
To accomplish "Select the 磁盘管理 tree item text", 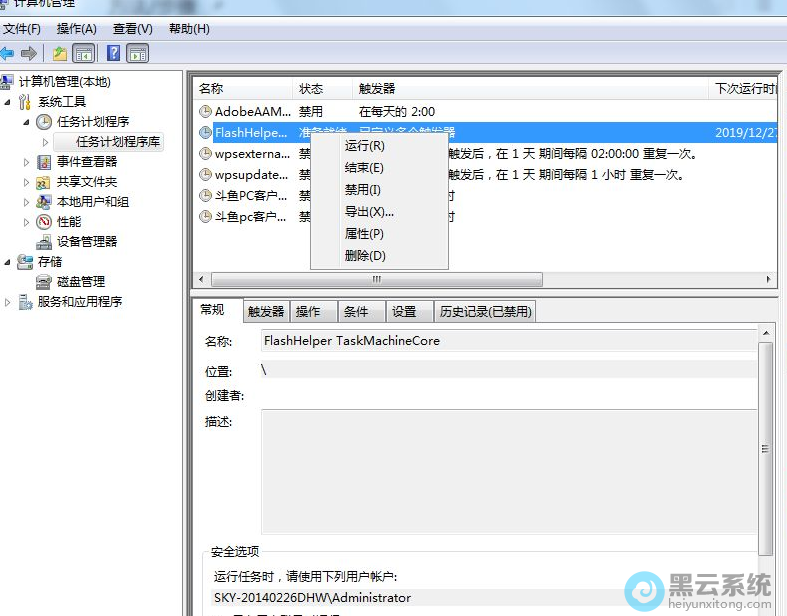I will [x=81, y=282].
